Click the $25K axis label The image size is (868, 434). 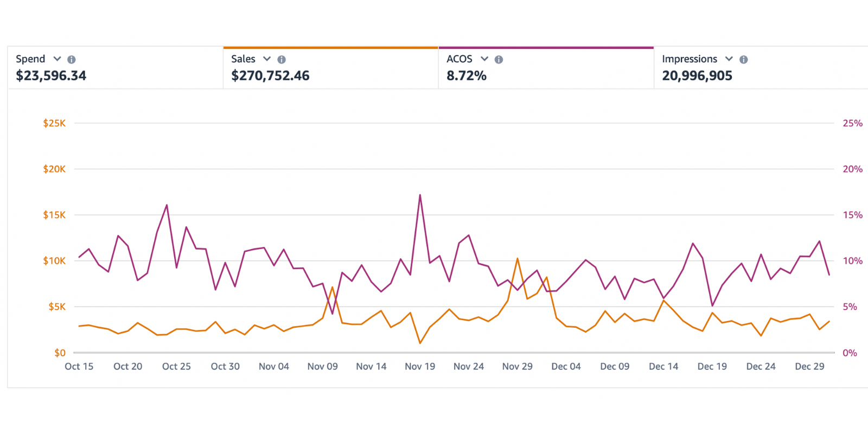pyautogui.click(x=54, y=123)
